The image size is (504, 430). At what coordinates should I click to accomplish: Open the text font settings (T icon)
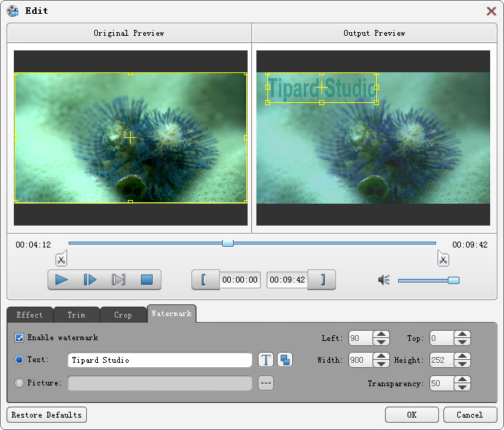266,360
